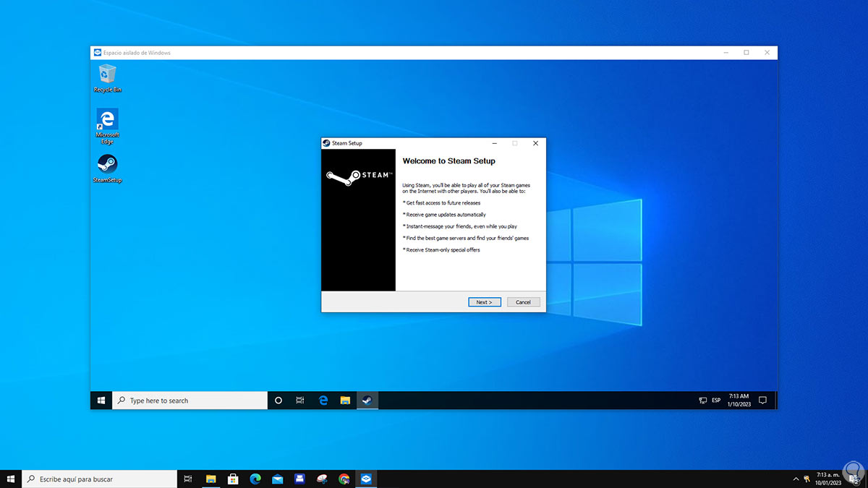Open the Sandbox Start menu
Screen dimensions: 868x488
click(x=101, y=400)
